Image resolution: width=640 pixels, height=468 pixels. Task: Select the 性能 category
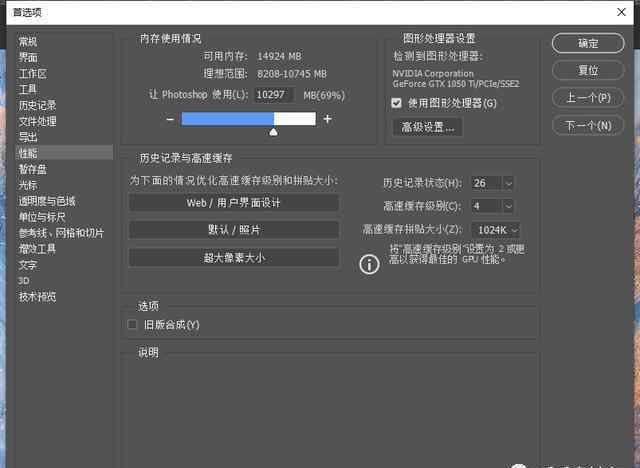64,153
